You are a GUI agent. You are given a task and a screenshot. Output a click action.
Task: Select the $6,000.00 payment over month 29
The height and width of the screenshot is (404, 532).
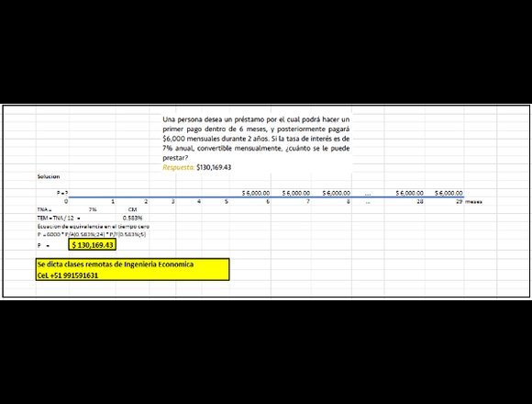click(x=449, y=193)
